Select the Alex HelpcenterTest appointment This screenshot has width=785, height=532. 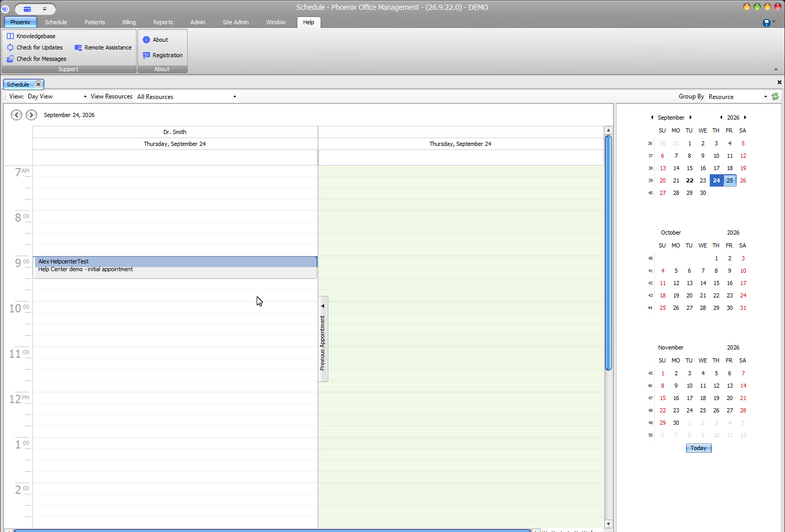coord(175,268)
